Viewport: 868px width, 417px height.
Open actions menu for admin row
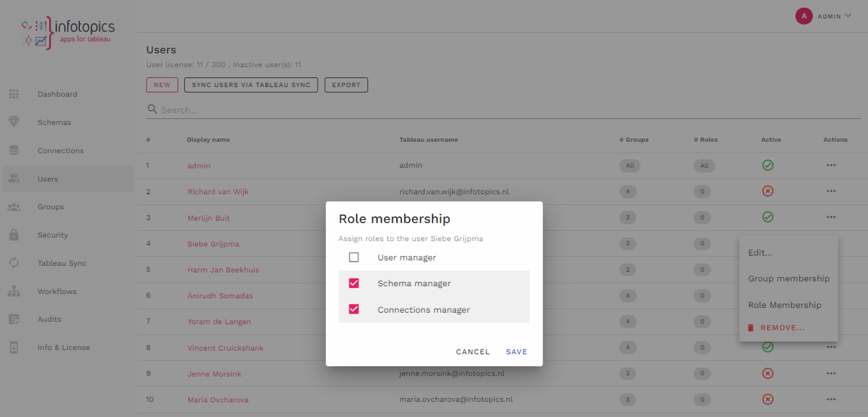click(x=831, y=165)
